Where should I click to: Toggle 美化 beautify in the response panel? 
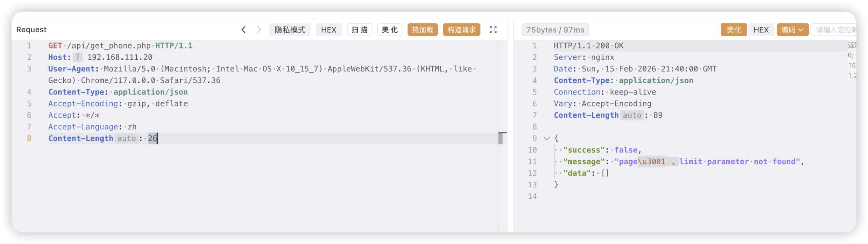[x=734, y=30]
